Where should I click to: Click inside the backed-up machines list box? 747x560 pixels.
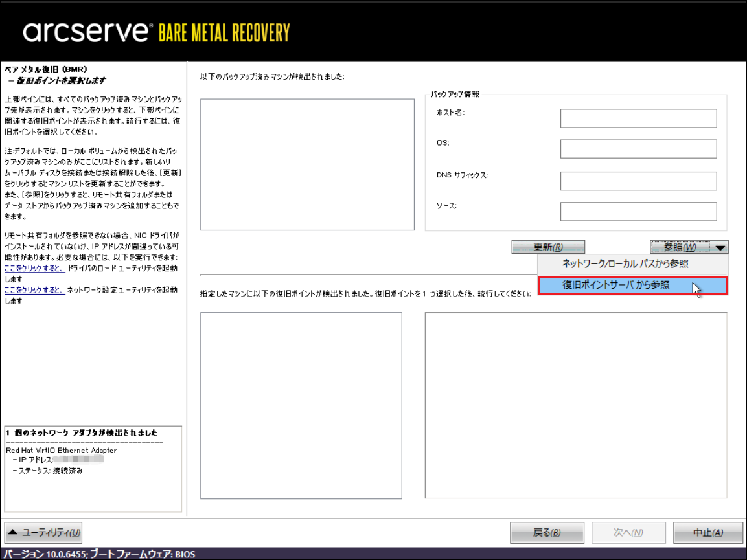307,164
